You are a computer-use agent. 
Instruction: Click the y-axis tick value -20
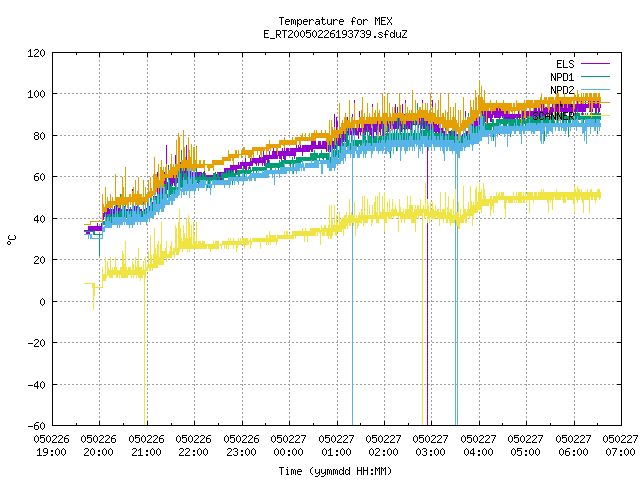(36, 343)
